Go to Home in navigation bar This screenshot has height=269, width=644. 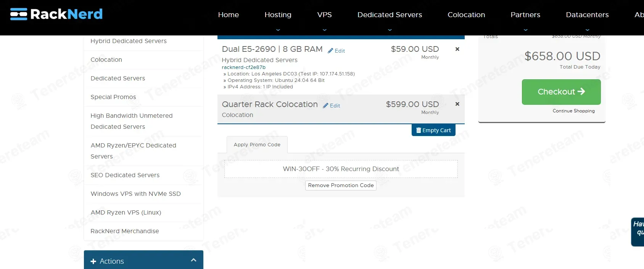(229, 15)
